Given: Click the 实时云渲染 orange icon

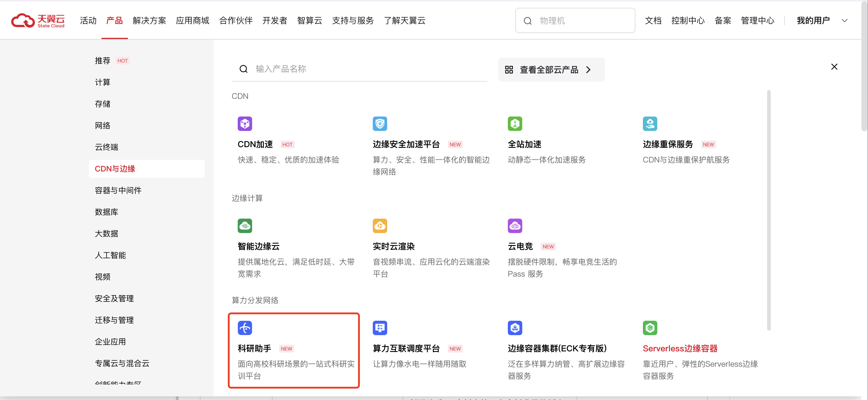Looking at the screenshot, I should click(380, 226).
